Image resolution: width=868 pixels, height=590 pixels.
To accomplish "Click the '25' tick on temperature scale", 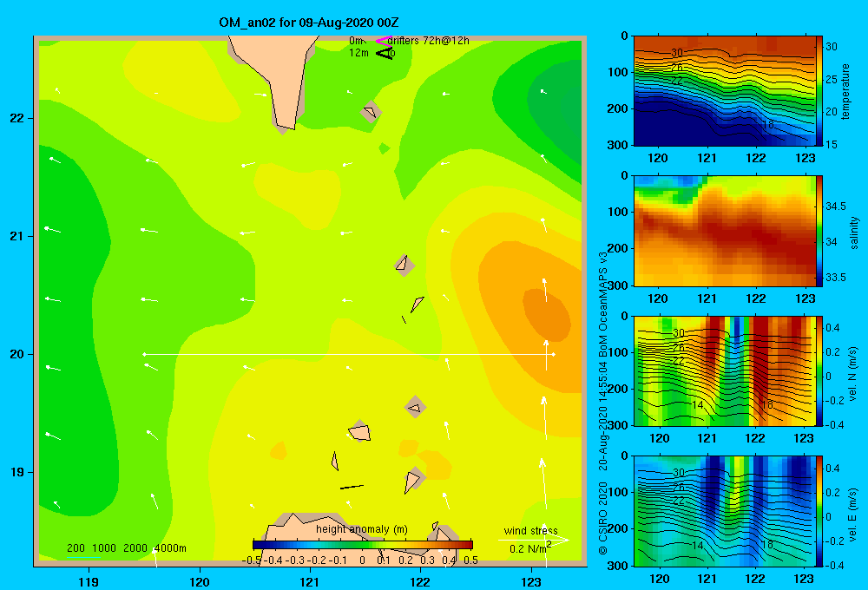I will click(832, 80).
